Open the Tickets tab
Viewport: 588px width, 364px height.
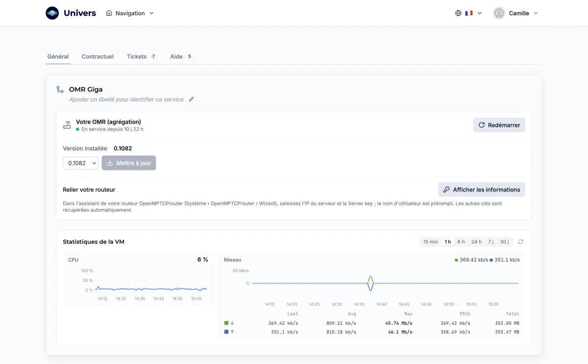pyautogui.click(x=142, y=57)
